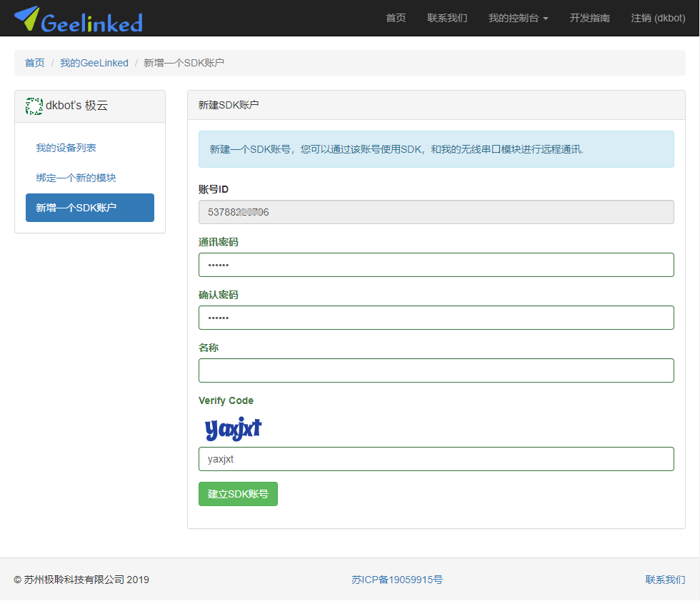The height and width of the screenshot is (601, 700).
Task: Click the dkbot avatar icon in sidebar
Action: (x=34, y=106)
